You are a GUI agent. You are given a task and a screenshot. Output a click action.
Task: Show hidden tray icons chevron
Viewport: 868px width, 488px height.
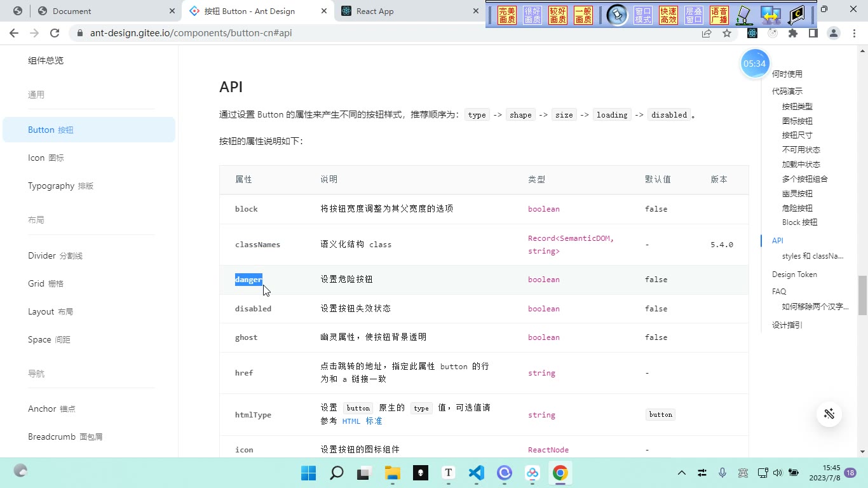point(682,473)
